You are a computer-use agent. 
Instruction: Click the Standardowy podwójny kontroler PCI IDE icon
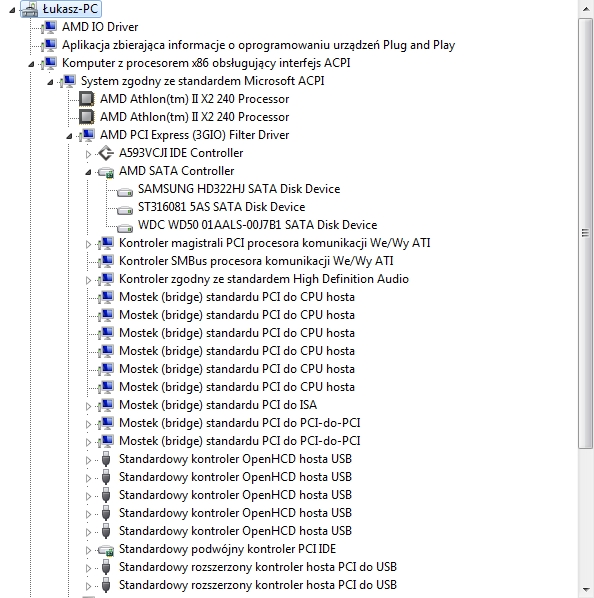click(106, 550)
